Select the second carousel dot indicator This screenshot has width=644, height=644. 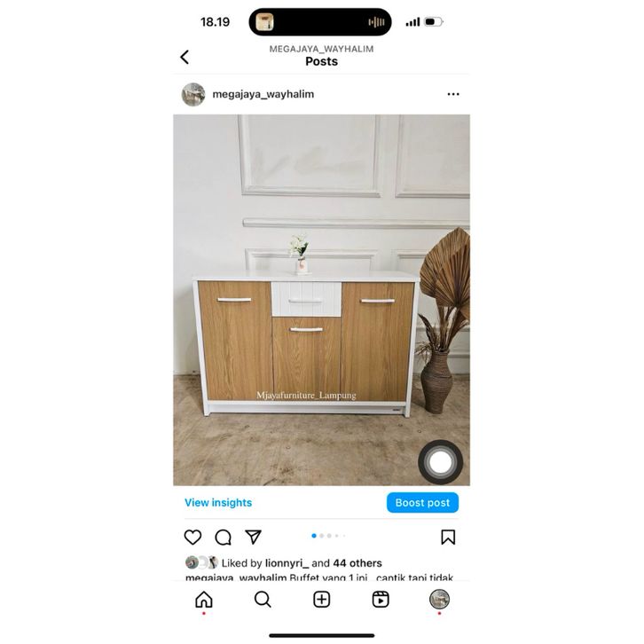pos(322,536)
